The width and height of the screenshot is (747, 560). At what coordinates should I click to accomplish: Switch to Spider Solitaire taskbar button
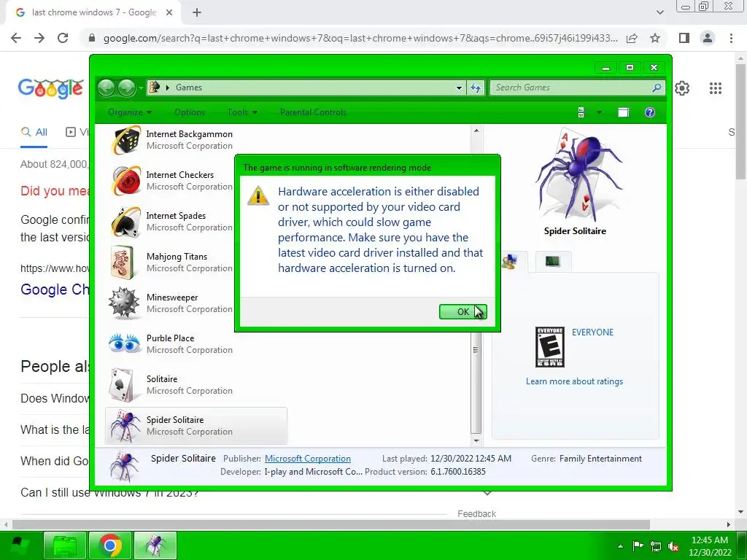coord(155,545)
